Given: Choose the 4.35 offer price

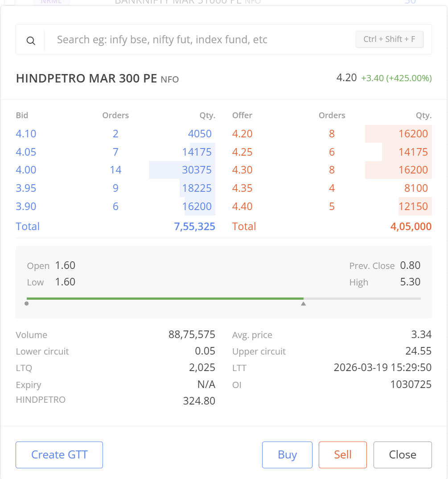Looking at the screenshot, I should tap(242, 188).
